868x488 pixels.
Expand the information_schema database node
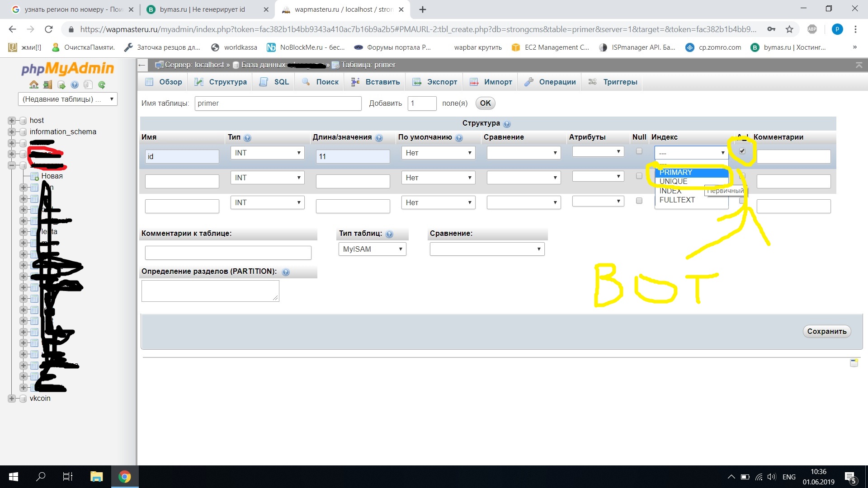12,132
